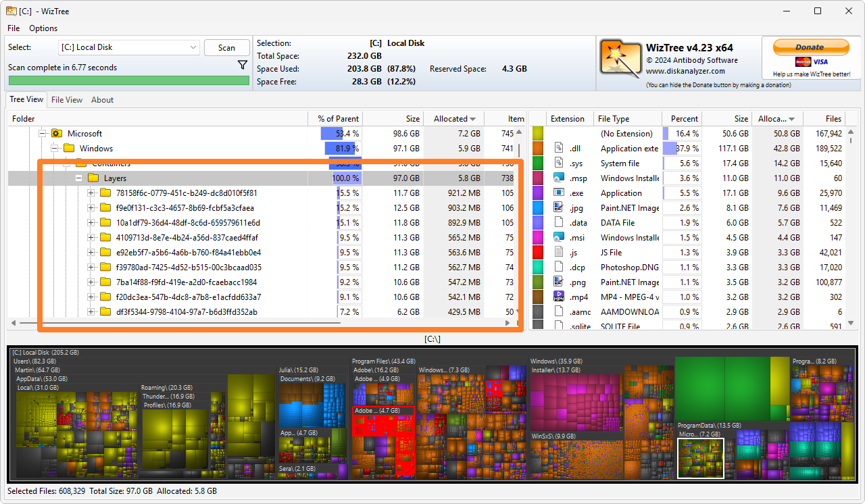Sort folder tree by Allocated column
Viewport: 865px width, 504px height.
tap(453, 119)
